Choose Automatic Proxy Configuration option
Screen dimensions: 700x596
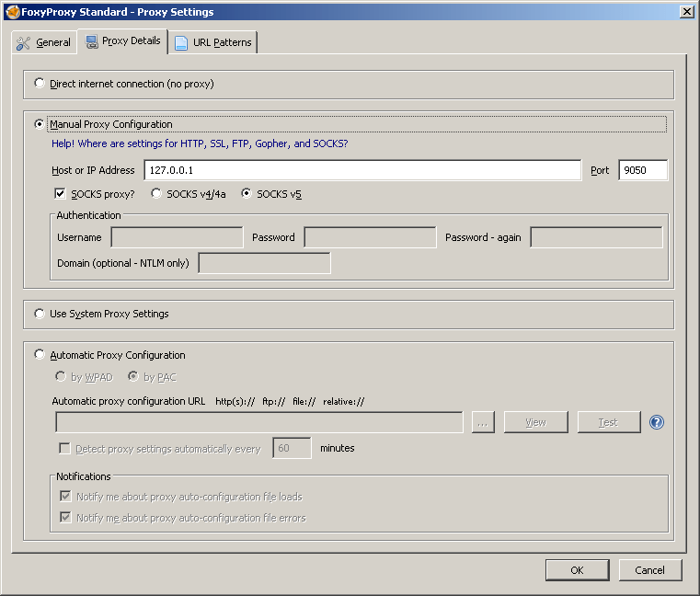pyautogui.click(x=40, y=355)
